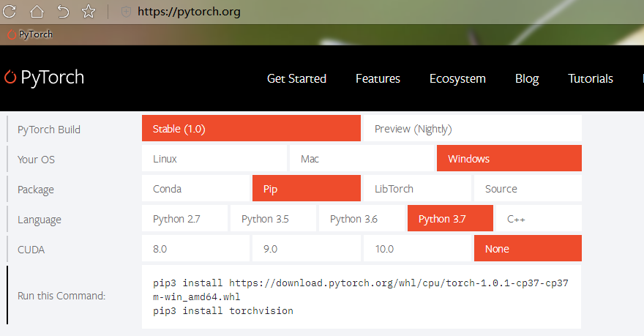Click the 'Package' row label

tap(36, 190)
